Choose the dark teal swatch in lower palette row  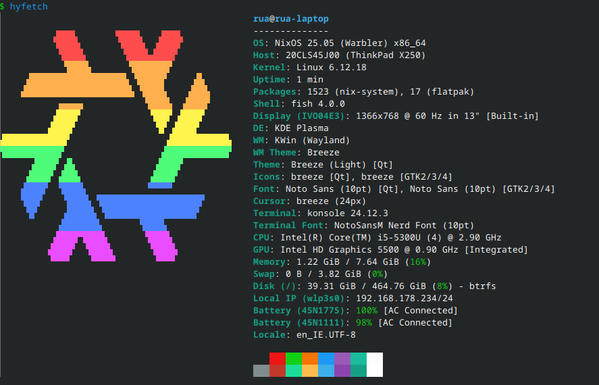[x=358, y=371]
